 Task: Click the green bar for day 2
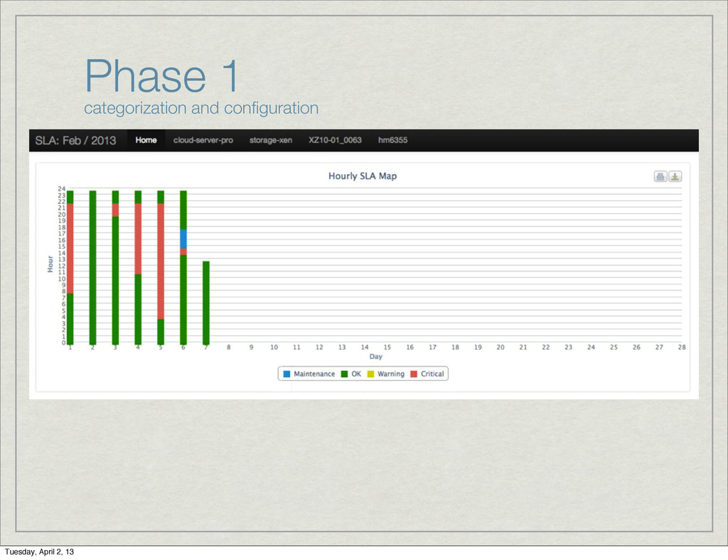click(93, 268)
